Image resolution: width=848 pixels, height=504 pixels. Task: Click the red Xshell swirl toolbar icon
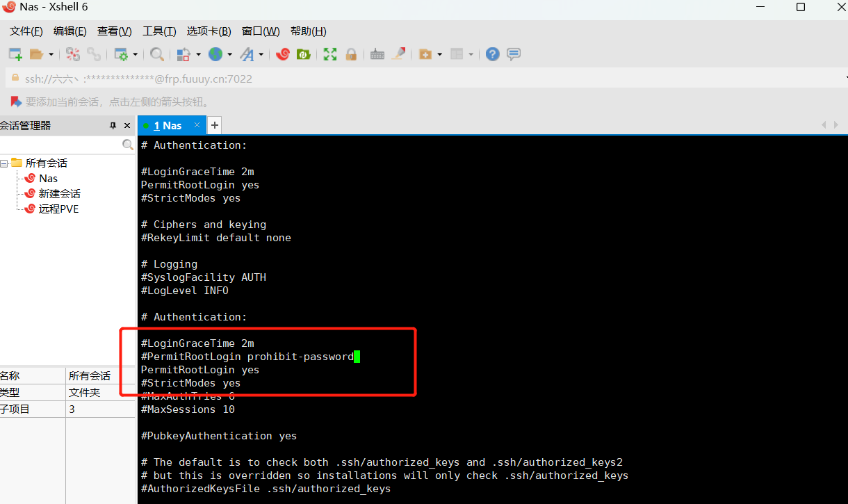pyautogui.click(x=282, y=54)
